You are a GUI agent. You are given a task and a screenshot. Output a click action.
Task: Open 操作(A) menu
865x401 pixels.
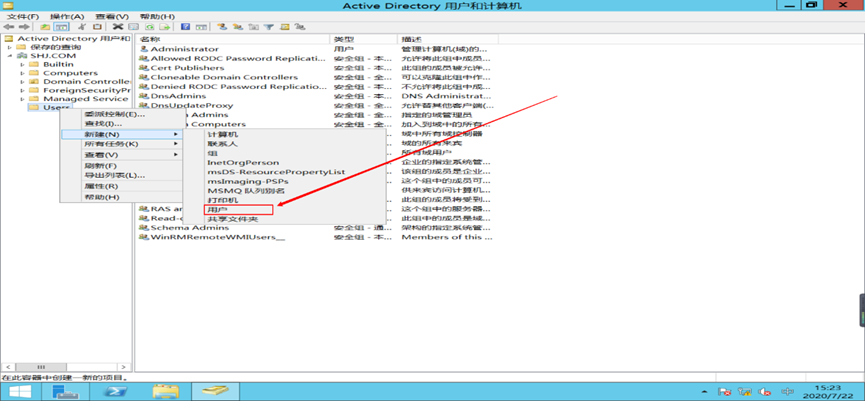(x=68, y=17)
